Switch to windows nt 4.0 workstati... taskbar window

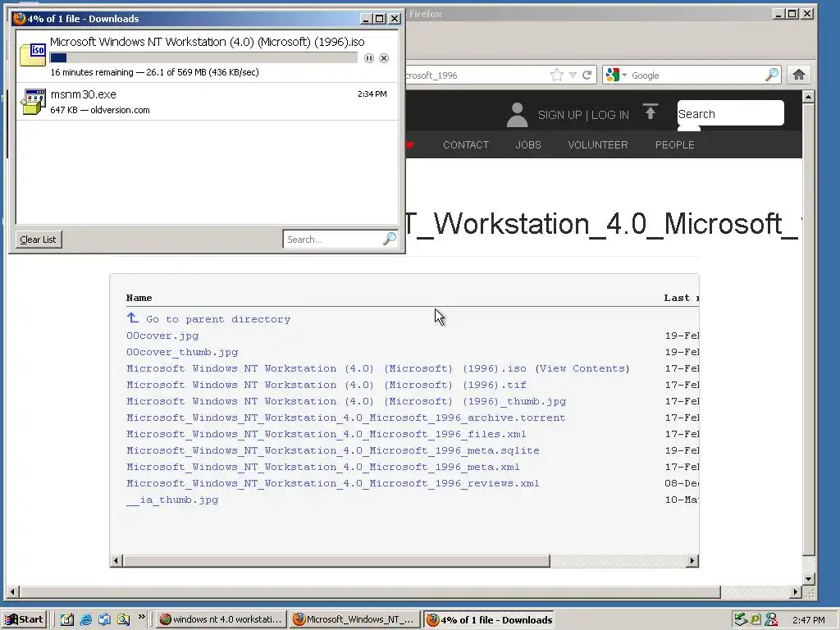pyautogui.click(x=221, y=619)
